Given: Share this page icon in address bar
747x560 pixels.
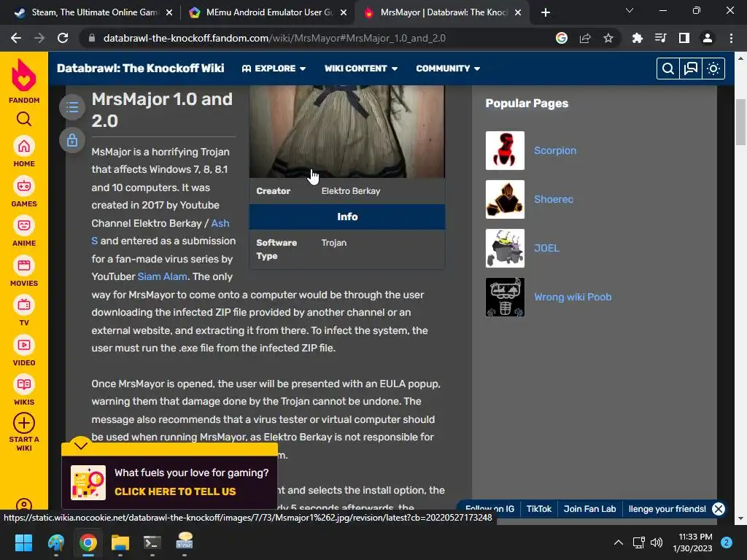Looking at the screenshot, I should [x=585, y=38].
